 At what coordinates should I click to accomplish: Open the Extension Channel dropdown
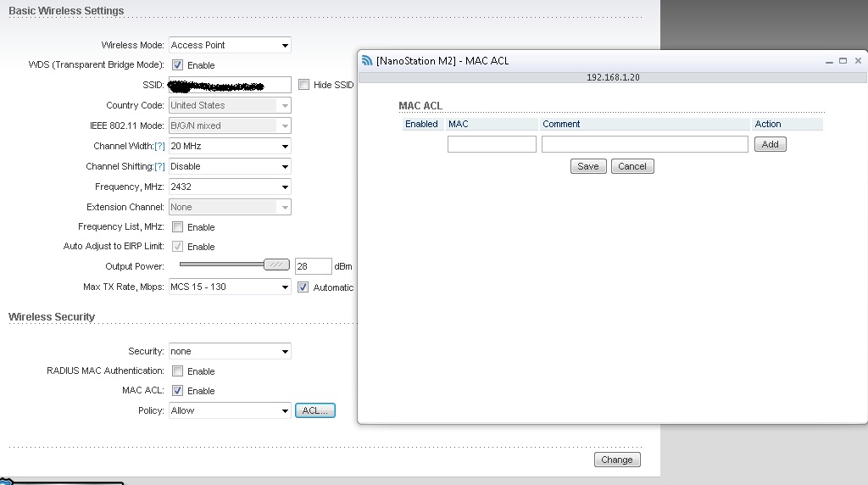tap(230, 207)
